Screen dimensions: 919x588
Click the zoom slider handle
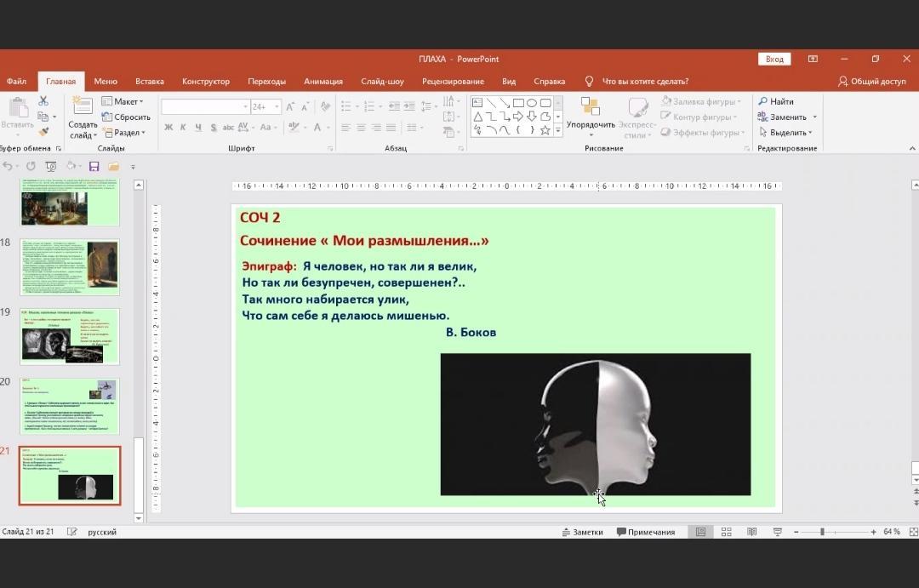point(822,532)
